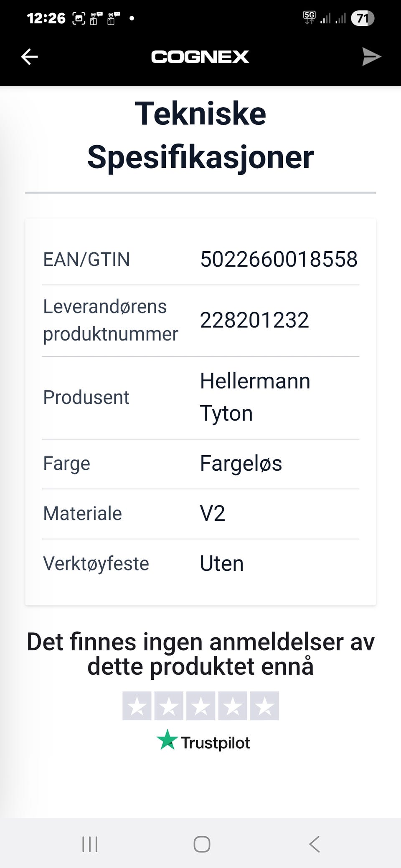
Task: Tap the Hellermann Tyton manufacturer value
Action: (x=255, y=397)
